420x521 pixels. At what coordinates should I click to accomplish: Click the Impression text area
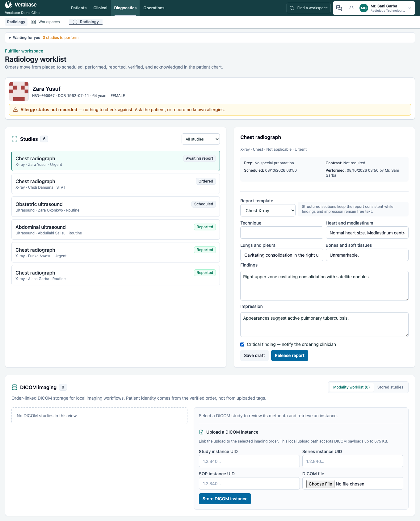click(x=324, y=325)
